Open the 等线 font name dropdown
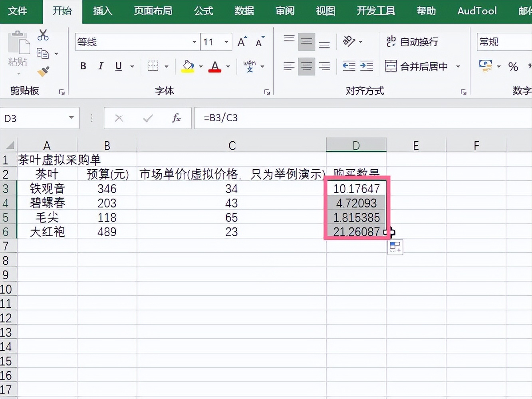 (194, 41)
